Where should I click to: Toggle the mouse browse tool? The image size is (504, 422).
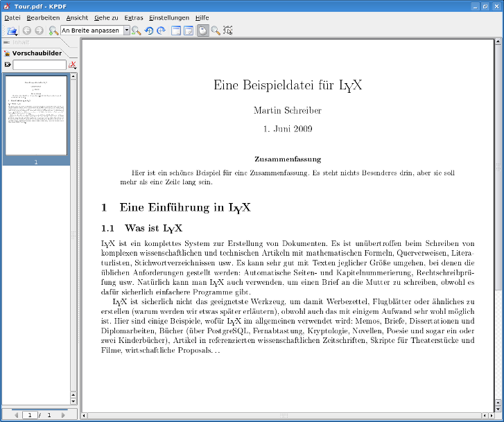[x=203, y=30]
